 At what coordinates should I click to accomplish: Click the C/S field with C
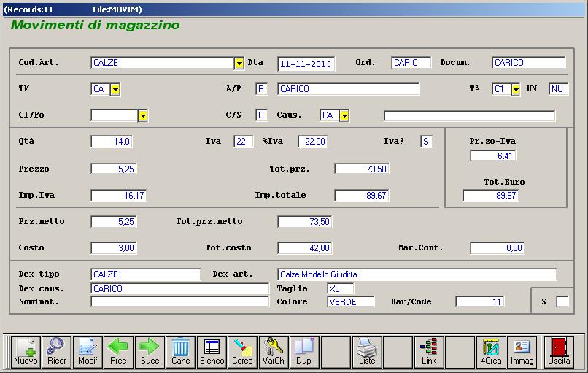tap(262, 115)
